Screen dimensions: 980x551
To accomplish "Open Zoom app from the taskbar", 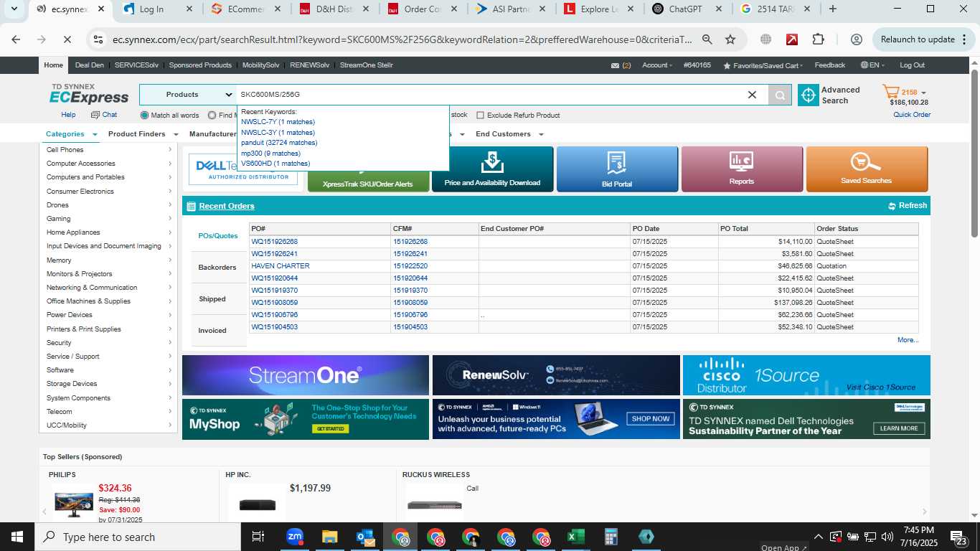I will (295, 537).
